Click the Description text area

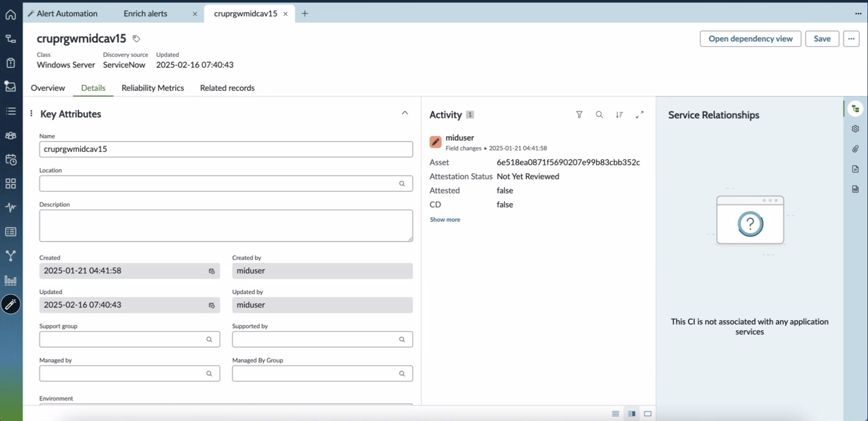point(226,226)
